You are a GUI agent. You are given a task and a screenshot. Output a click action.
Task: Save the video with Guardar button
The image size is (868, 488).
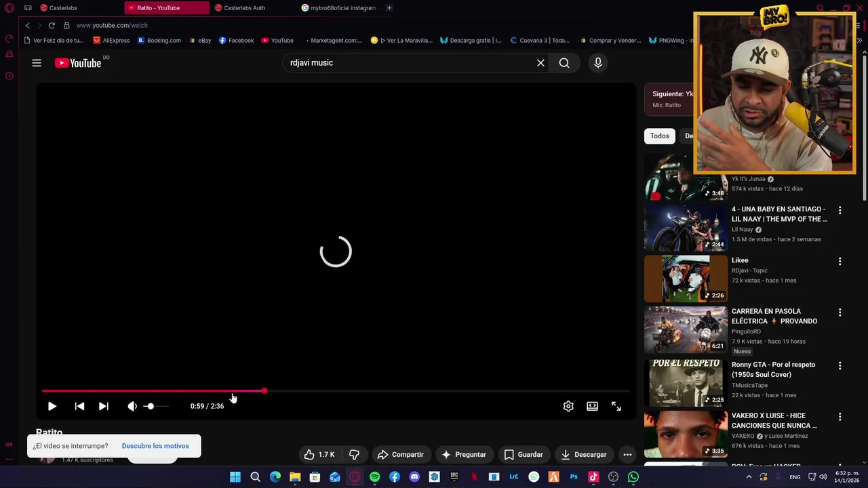pyautogui.click(x=523, y=455)
